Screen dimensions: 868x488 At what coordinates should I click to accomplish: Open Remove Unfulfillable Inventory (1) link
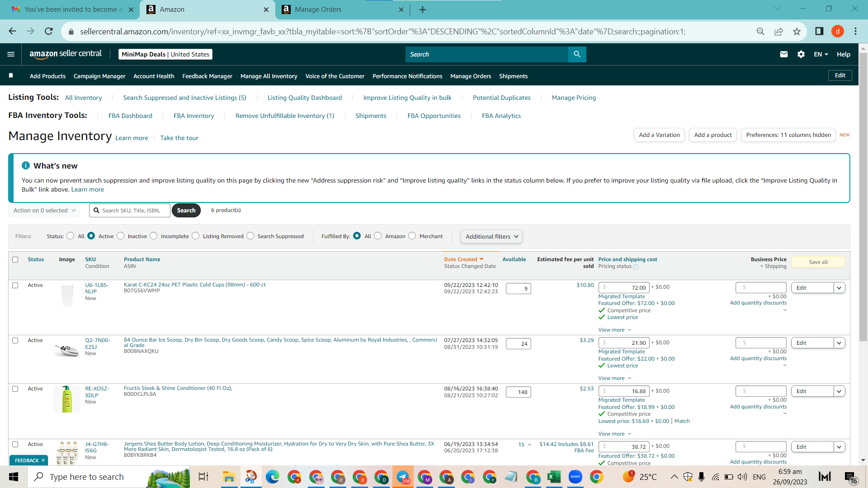pyautogui.click(x=285, y=116)
